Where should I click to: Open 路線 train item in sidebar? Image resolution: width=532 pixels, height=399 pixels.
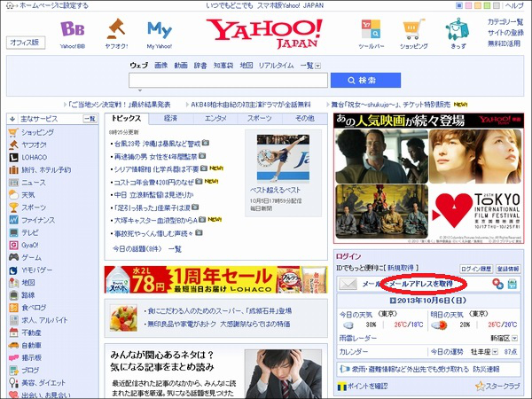pos(27,295)
